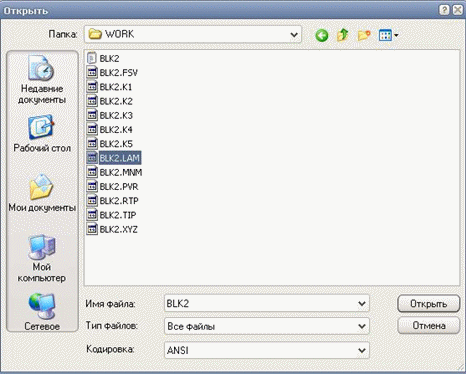The height and width of the screenshot is (374, 466).
Task: Select the BLK2.MNM file name
Action: (x=121, y=172)
